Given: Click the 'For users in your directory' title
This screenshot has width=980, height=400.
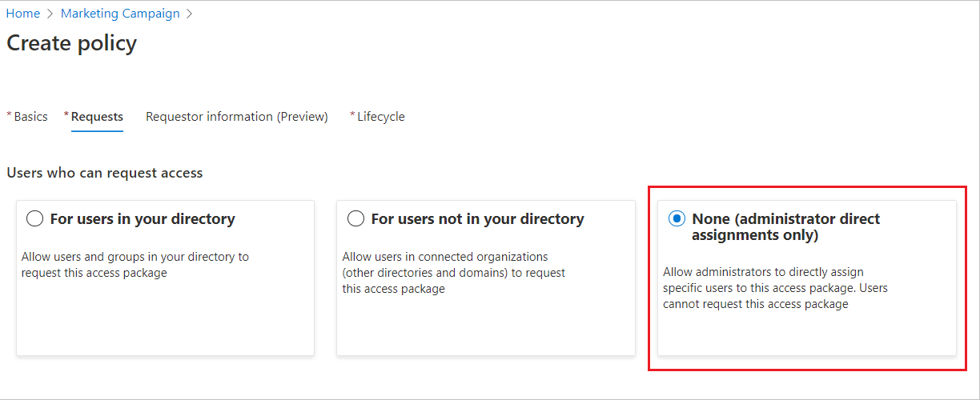Looking at the screenshot, I should tap(143, 219).
